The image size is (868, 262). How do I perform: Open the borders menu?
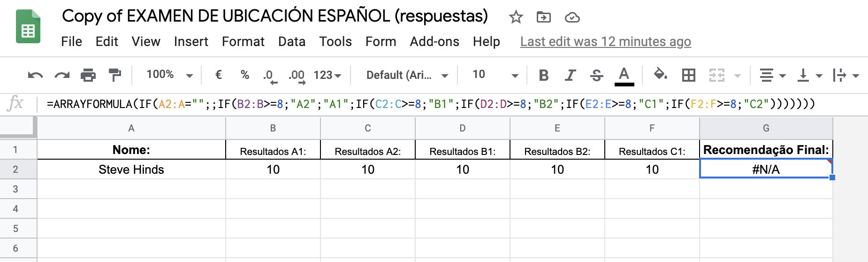(x=689, y=75)
